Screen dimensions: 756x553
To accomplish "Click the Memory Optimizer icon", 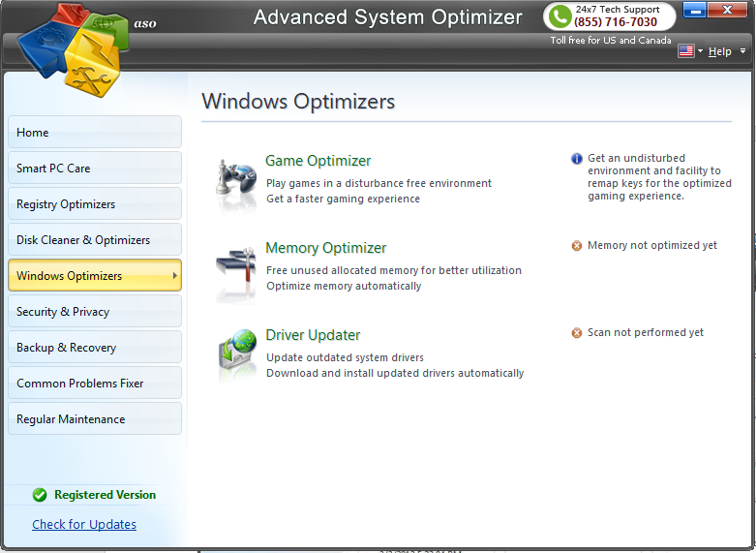I will (x=235, y=268).
